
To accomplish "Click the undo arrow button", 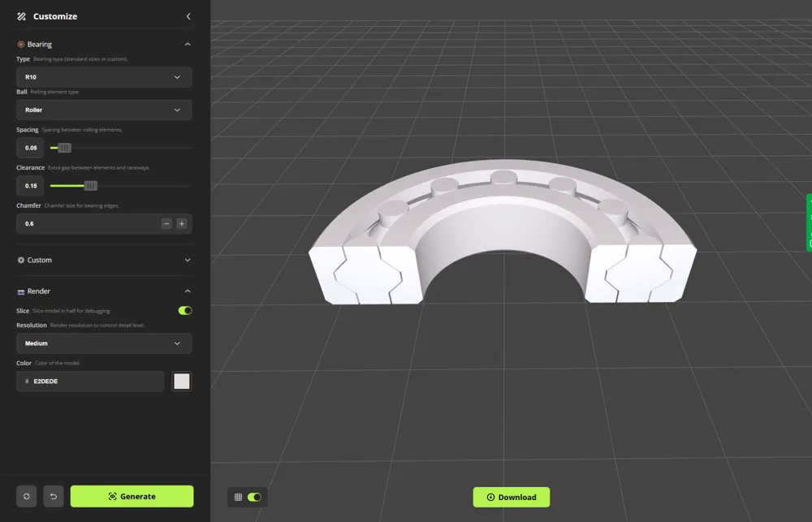I will 54,496.
